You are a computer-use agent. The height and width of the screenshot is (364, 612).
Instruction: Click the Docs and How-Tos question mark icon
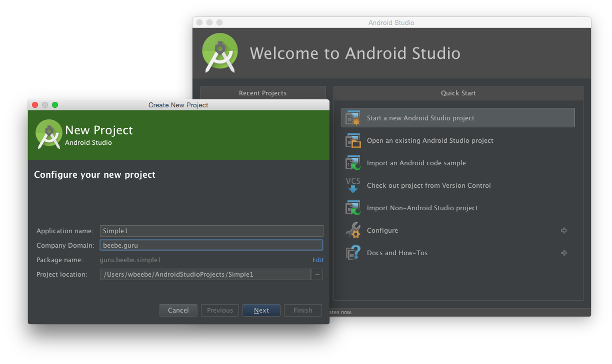point(353,253)
